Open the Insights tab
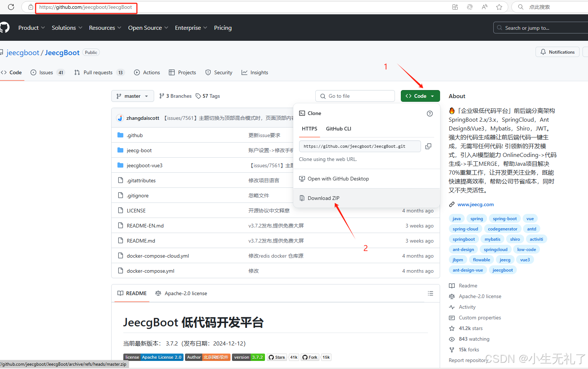 [255, 72]
